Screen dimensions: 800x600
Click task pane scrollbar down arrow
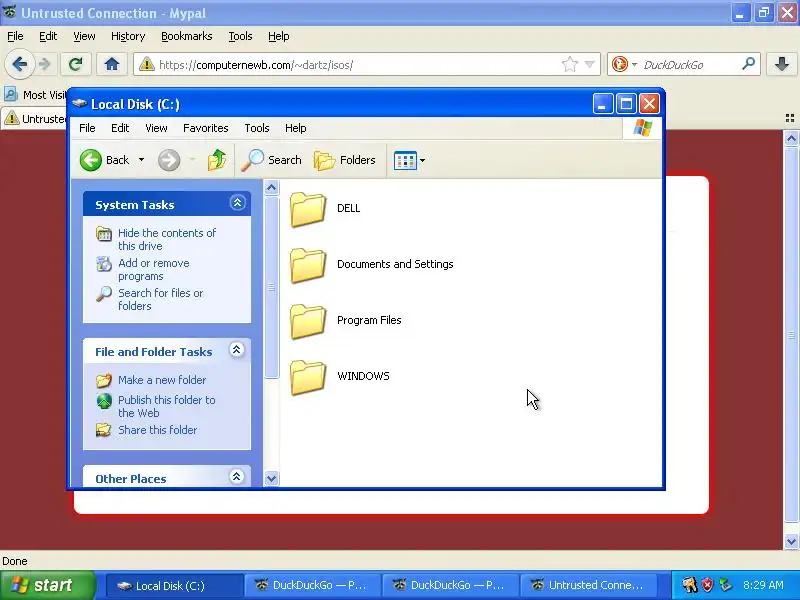pos(271,479)
